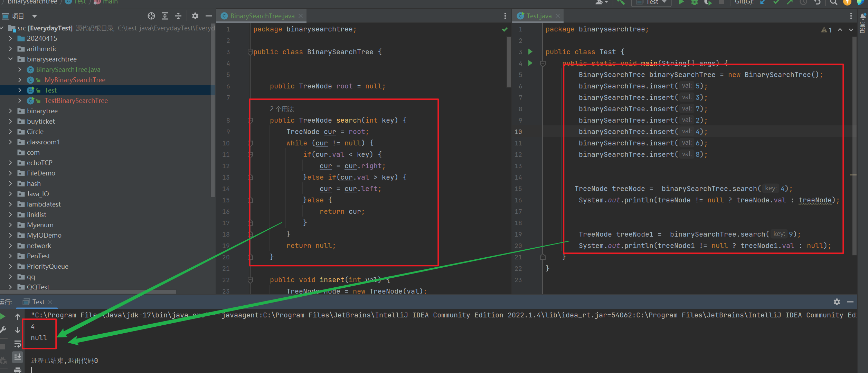Select the PriorityQueue folder
This screenshot has height=373, width=868.
pyautogui.click(x=48, y=266)
